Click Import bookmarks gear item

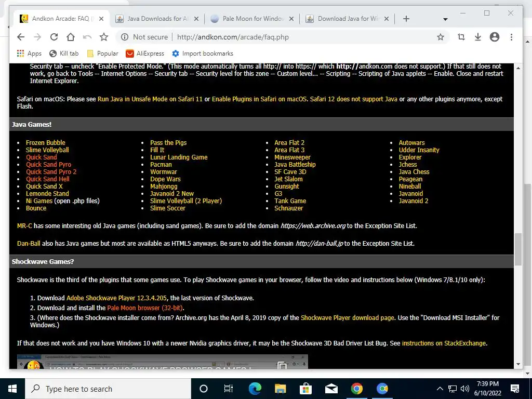(x=203, y=54)
